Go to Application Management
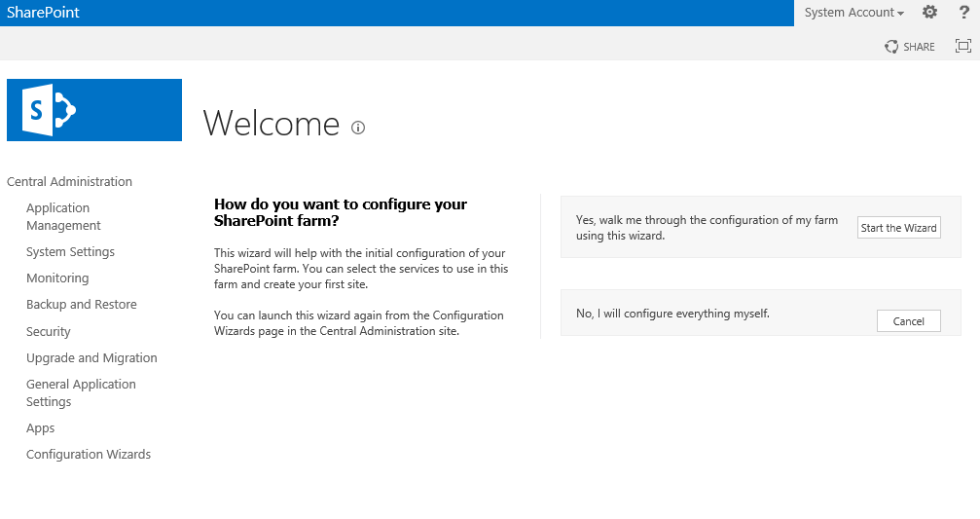Viewport: 980px width, 519px height. 63,216
